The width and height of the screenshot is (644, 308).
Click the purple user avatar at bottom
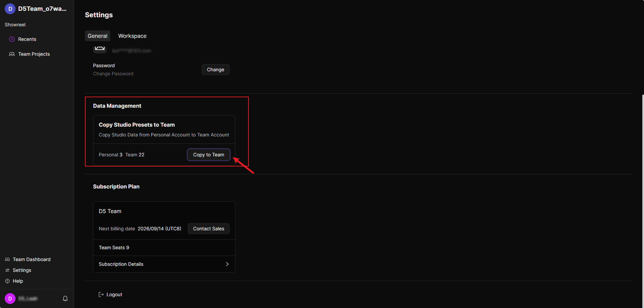[x=10, y=299]
